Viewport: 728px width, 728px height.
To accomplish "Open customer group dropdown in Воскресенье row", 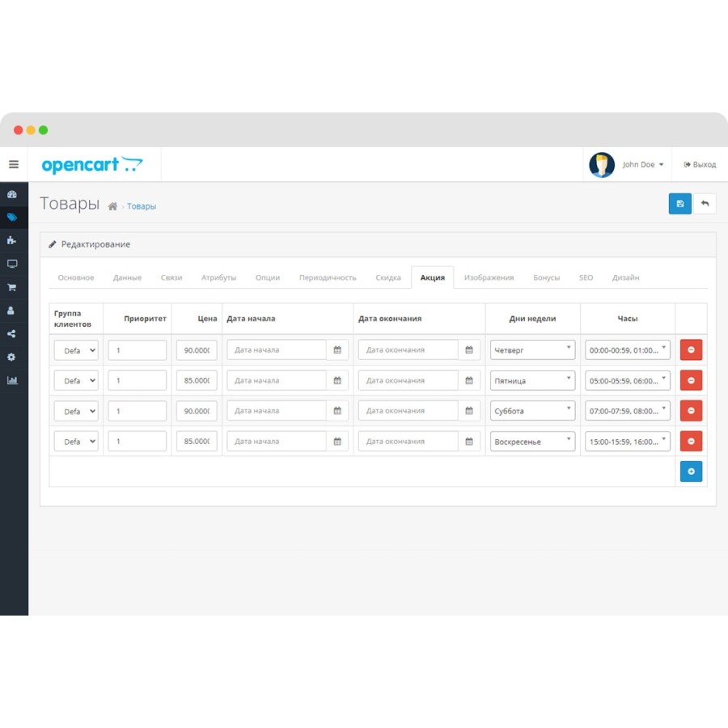I will click(x=76, y=441).
